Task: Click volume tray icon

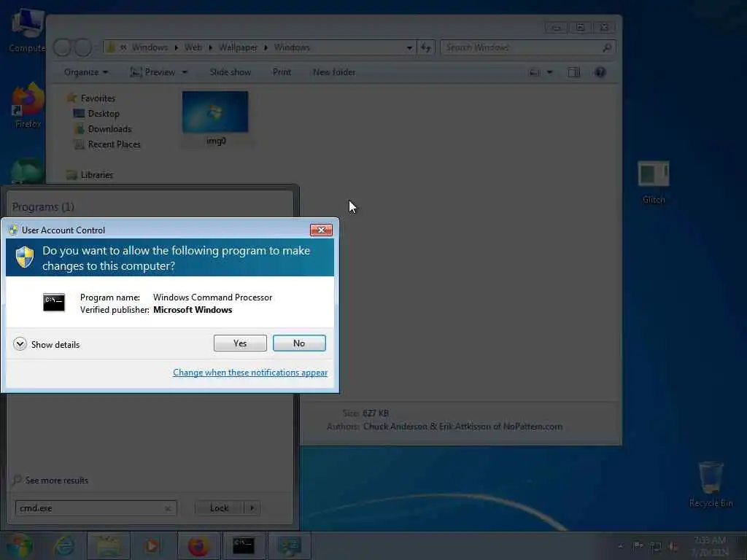Action: pyautogui.click(x=673, y=547)
